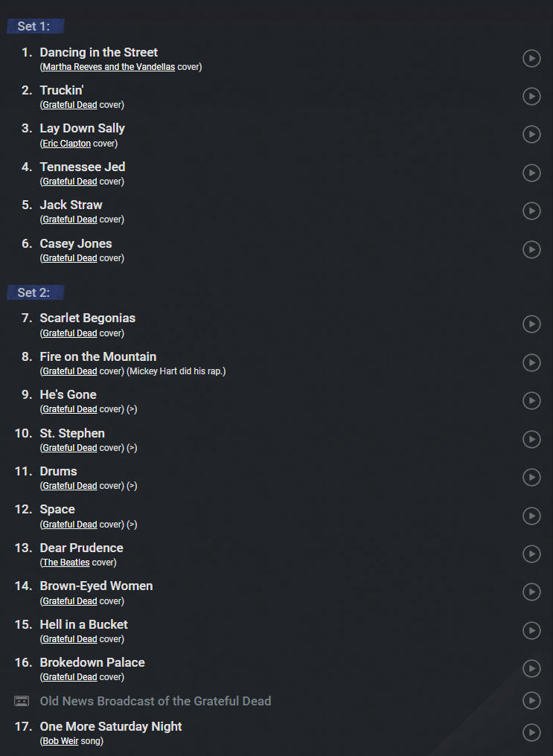Viewport: 553px width, 756px height.
Task: Open Martha Reeves and the Vandellas link
Action: (109, 67)
